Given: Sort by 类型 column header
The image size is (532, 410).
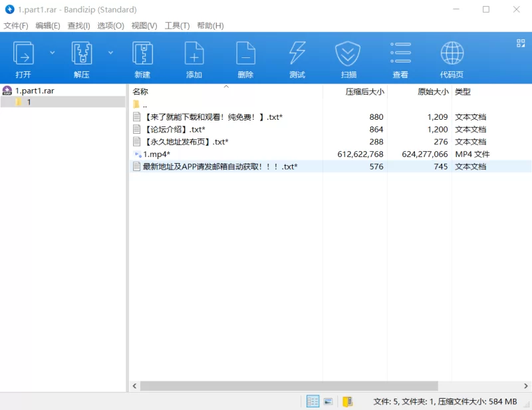Looking at the screenshot, I should tap(463, 92).
